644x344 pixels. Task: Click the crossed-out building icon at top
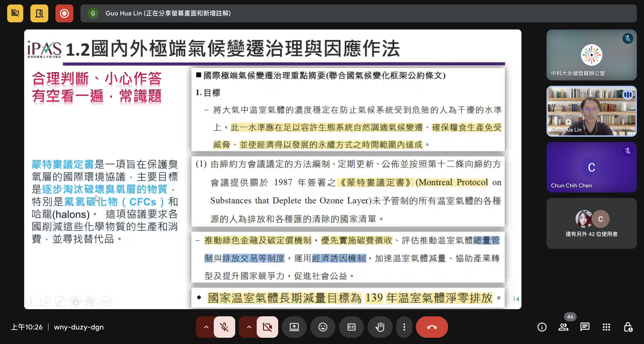[15, 13]
